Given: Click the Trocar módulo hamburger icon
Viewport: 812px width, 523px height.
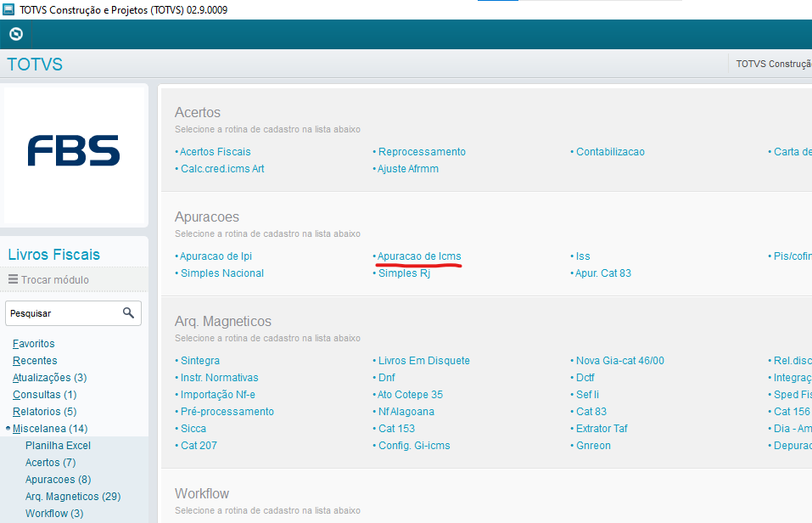Looking at the screenshot, I should pos(13,279).
